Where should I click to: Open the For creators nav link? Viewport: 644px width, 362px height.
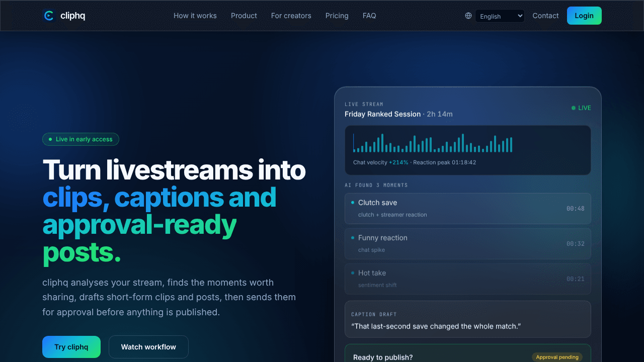pyautogui.click(x=291, y=16)
